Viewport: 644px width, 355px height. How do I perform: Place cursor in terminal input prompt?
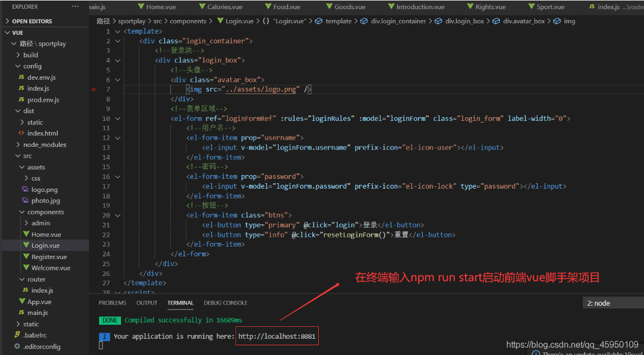pos(101,346)
